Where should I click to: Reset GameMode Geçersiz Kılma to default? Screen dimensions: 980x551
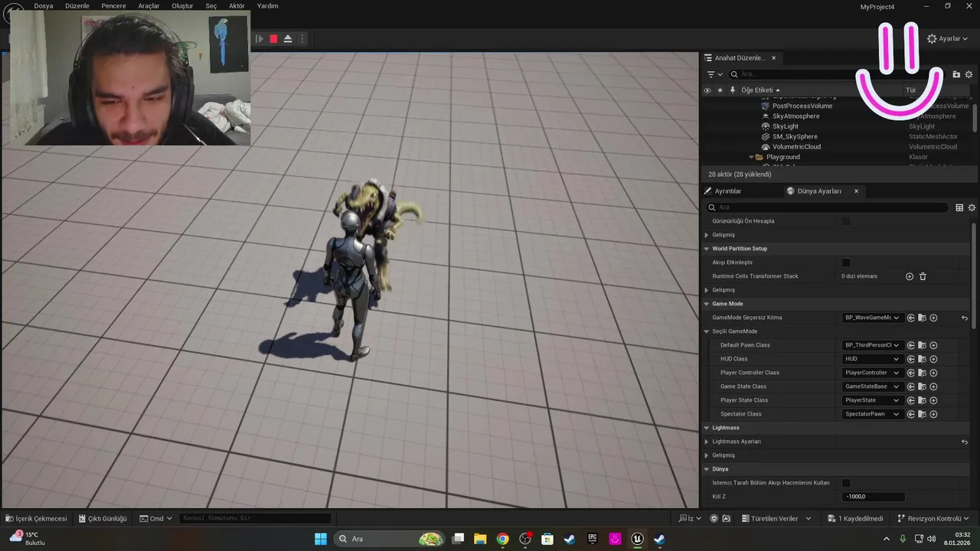[x=965, y=318]
